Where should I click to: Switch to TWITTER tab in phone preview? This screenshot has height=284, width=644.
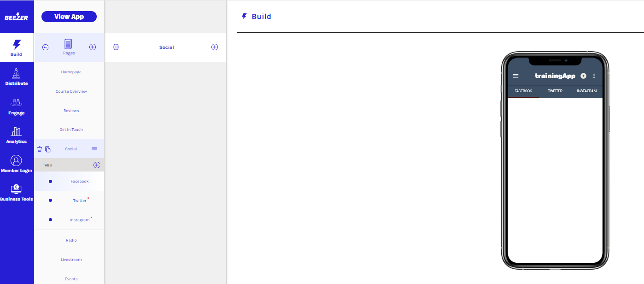pos(555,91)
